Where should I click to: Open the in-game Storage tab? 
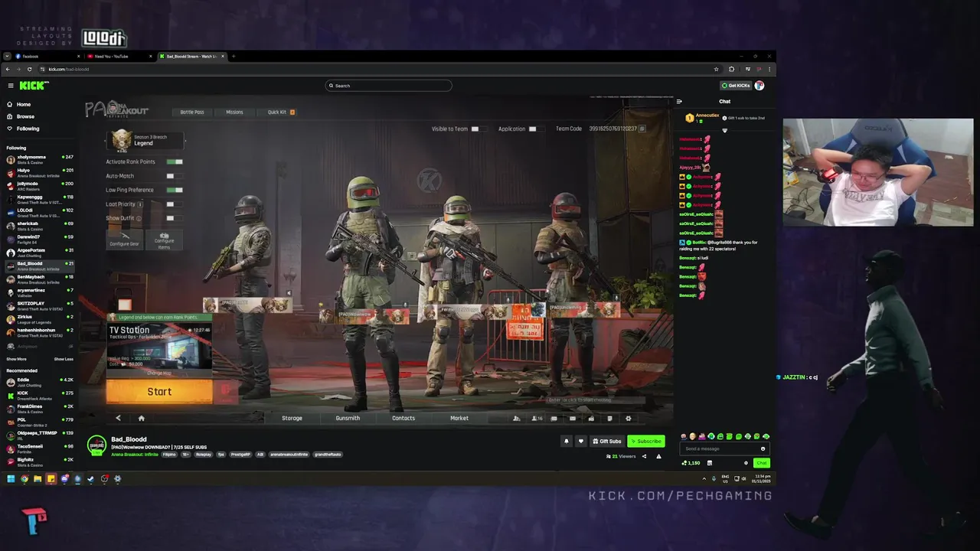(x=292, y=418)
